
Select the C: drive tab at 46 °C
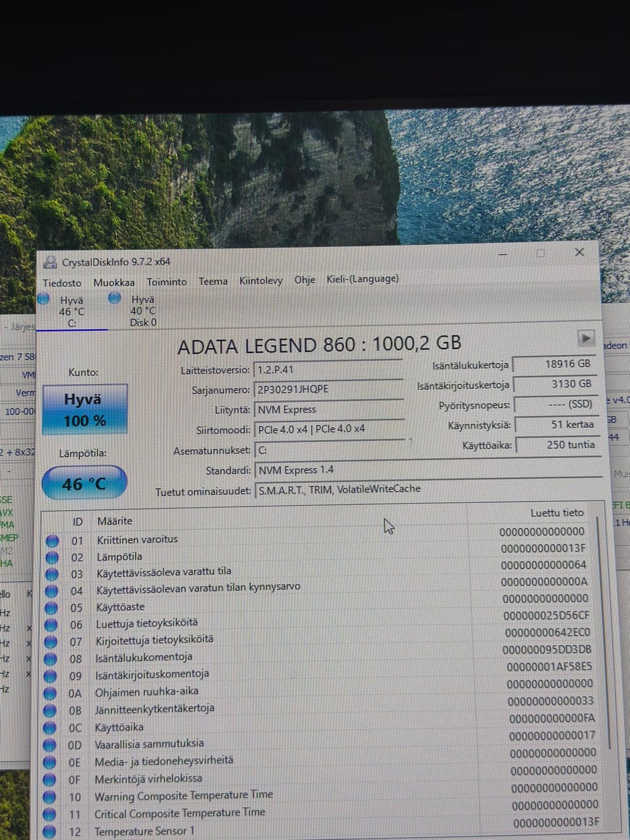[72, 311]
